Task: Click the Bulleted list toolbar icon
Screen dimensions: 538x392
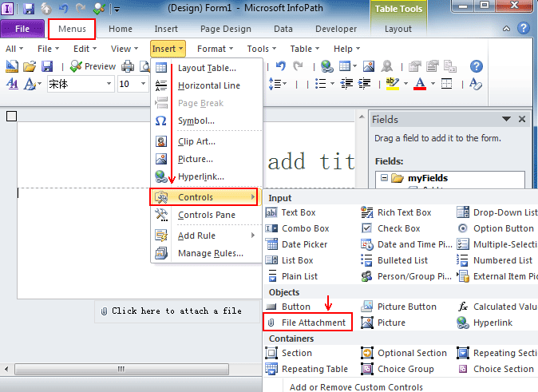Action: point(320,84)
